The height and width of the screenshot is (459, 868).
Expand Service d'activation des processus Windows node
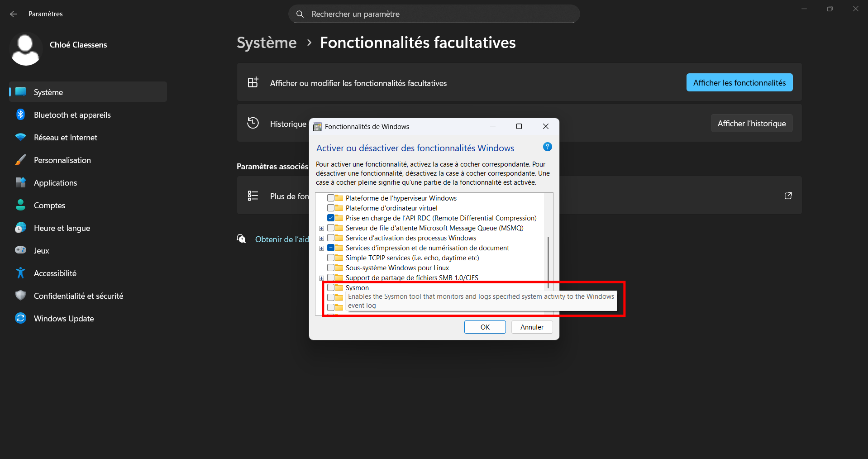322,238
